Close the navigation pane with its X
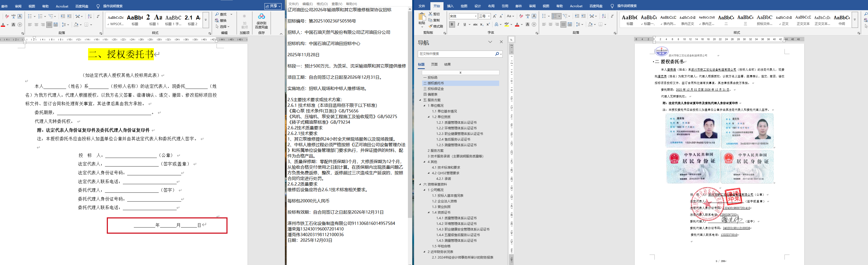Screen dimensions: 868x265 [501, 42]
